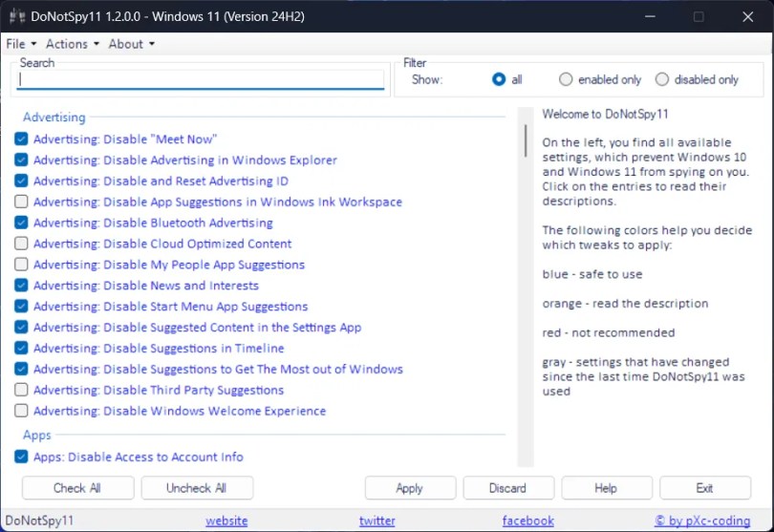Open the facebook link
Image resolution: width=774 pixels, height=532 pixels.
click(528, 521)
